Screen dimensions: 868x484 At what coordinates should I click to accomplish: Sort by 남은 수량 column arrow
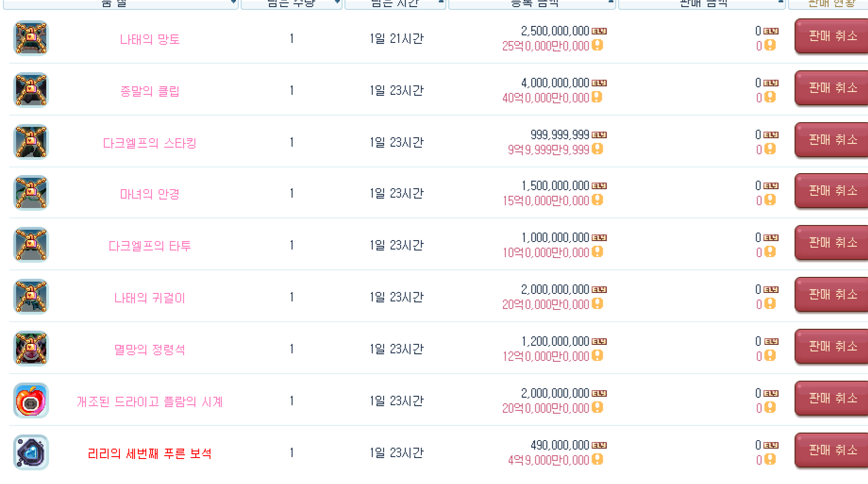tap(337, 2)
